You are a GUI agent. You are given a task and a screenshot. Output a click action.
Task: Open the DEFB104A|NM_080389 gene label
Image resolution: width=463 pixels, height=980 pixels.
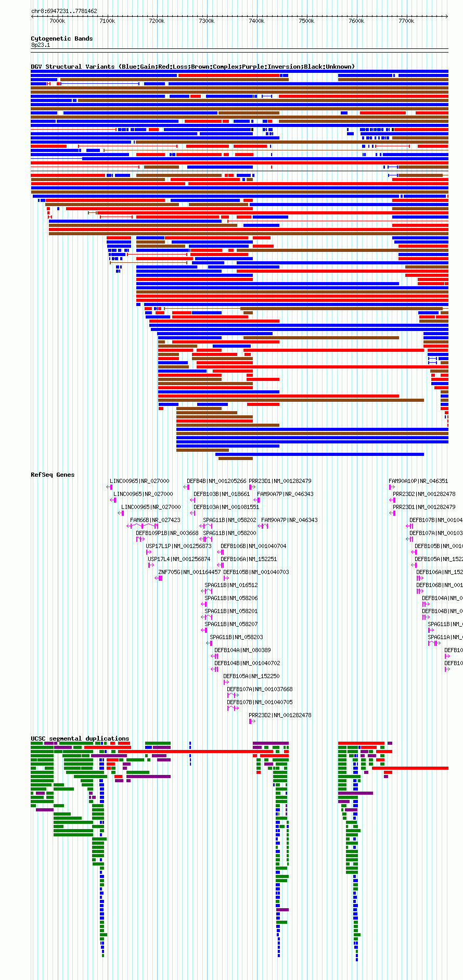[242, 650]
